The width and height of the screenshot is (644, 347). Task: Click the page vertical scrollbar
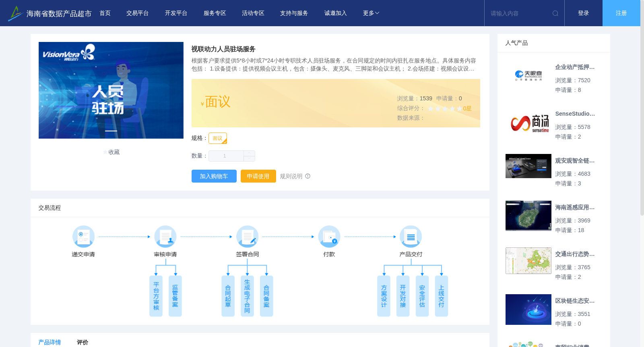[x=642, y=108]
